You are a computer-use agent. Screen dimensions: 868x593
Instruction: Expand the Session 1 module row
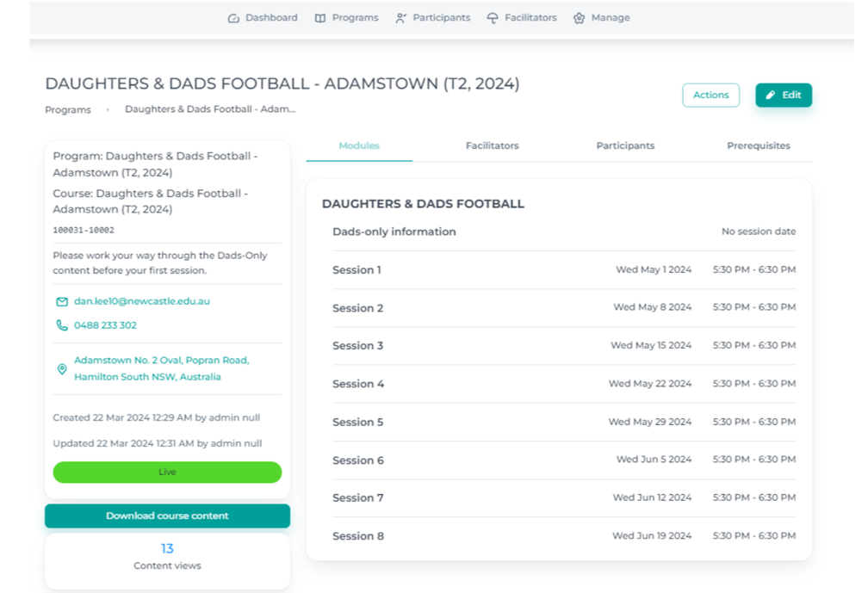point(357,270)
